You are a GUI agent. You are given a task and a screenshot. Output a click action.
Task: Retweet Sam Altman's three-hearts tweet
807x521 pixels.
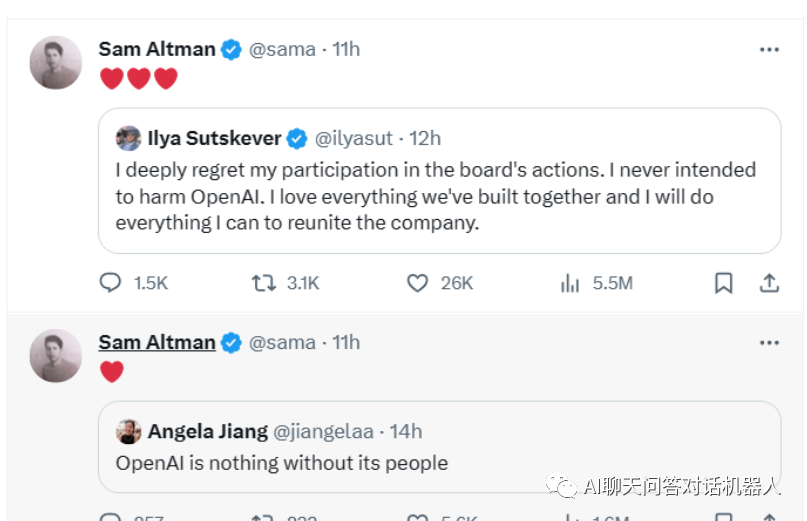tap(264, 284)
